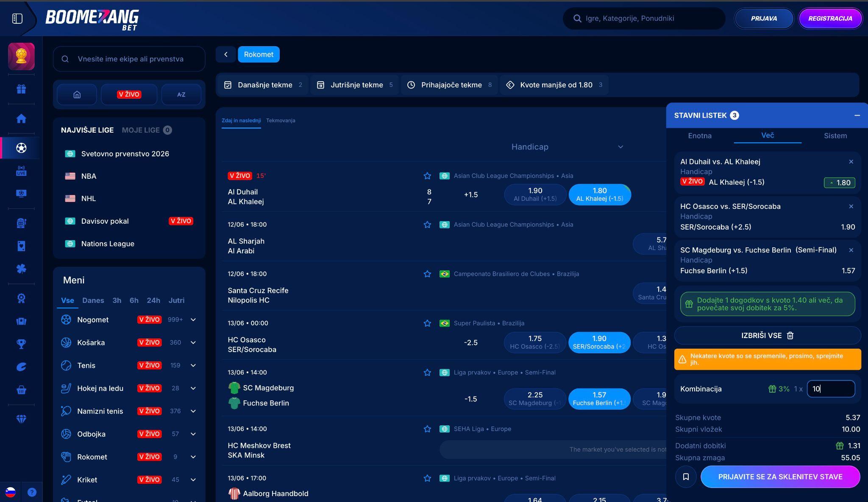Open the clover lucky games icon
Viewport: 868px width, 502px height.
tap(21, 269)
